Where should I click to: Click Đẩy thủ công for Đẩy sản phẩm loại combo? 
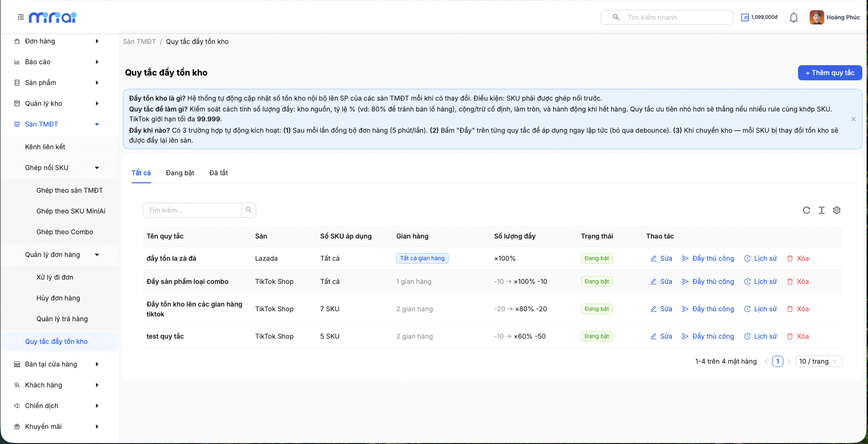click(x=708, y=282)
